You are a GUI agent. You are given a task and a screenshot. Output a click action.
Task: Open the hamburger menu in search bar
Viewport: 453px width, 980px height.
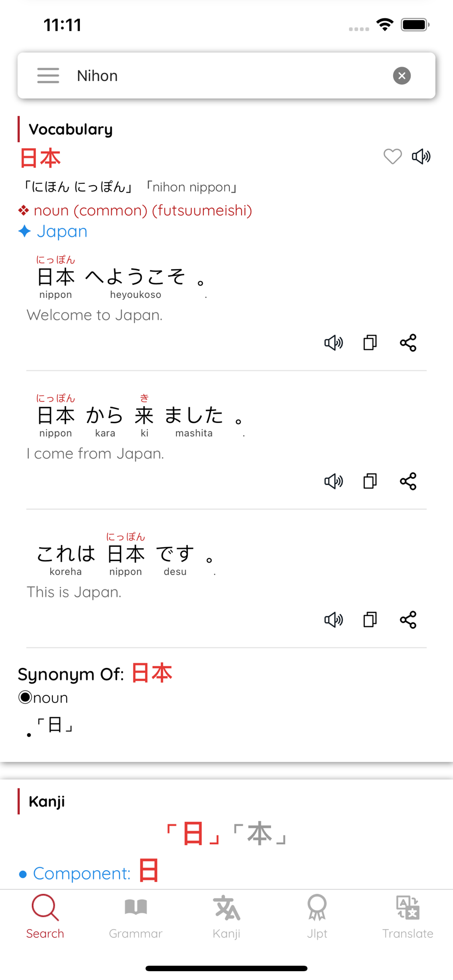(48, 75)
